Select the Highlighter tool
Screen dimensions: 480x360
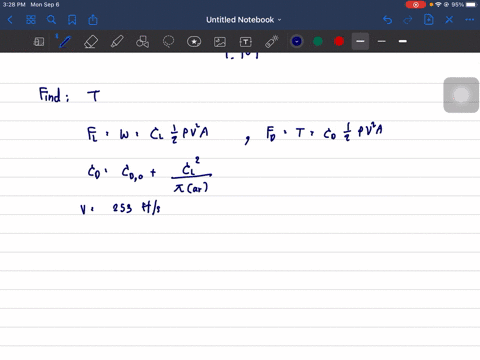117,42
